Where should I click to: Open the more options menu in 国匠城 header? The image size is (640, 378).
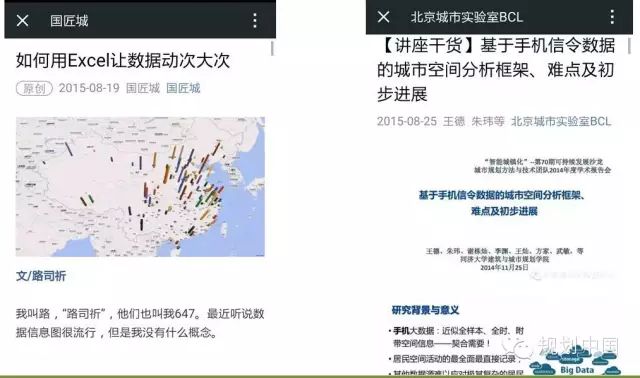[x=255, y=20]
